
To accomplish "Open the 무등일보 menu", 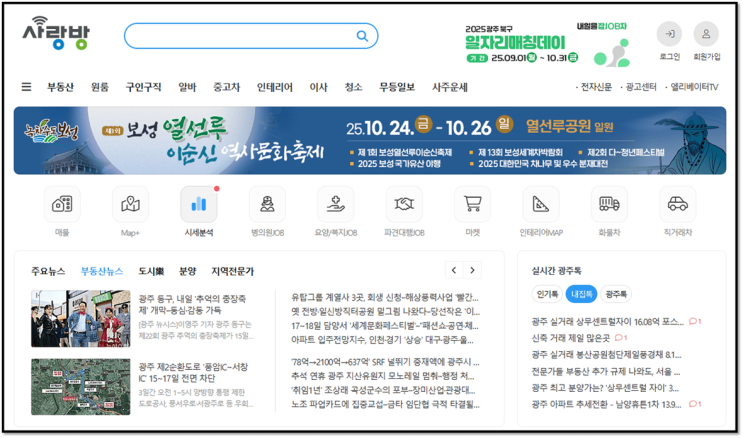I will 397,87.
